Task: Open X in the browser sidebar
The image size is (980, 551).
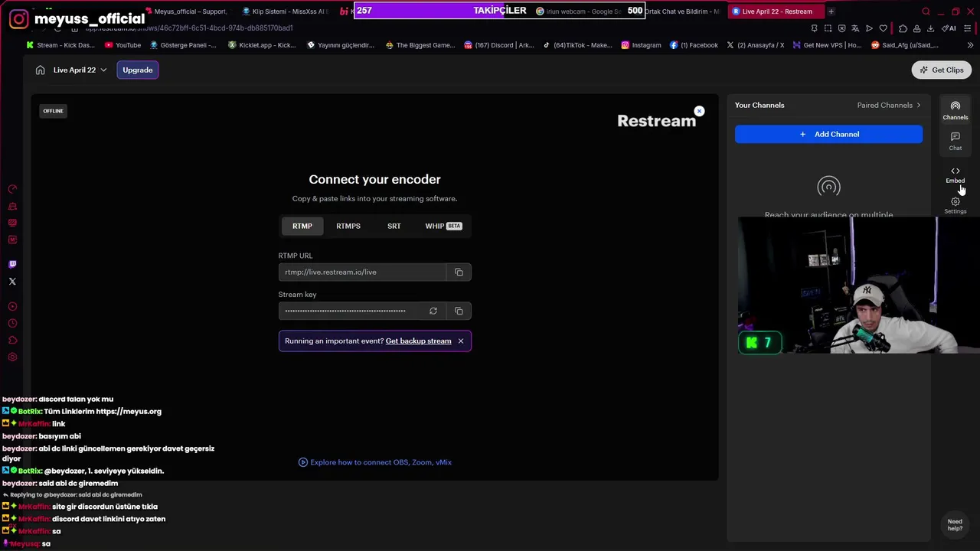Action: point(12,282)
